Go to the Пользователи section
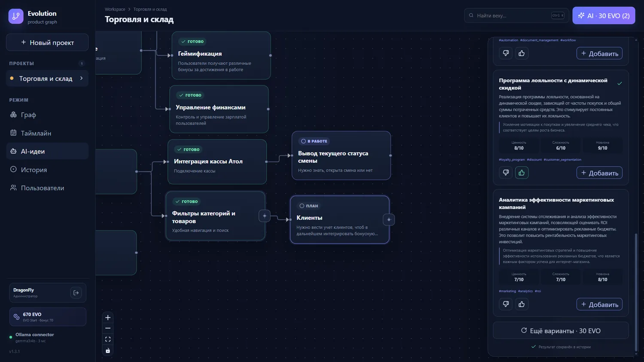Viewport: 644px width, 362px height. click(47, 188)
